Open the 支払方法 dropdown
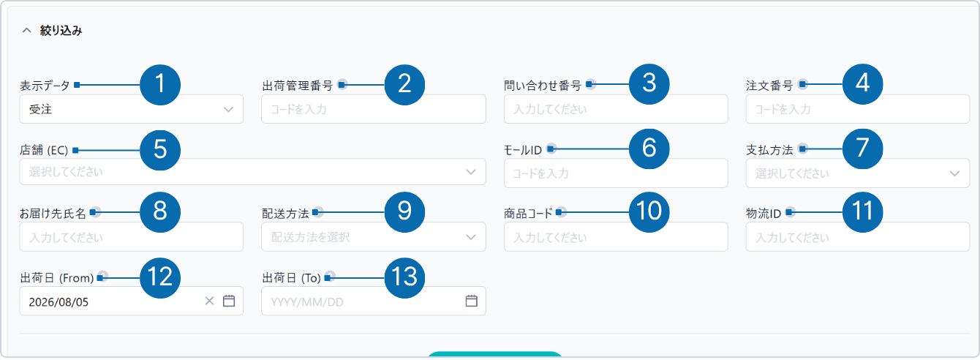The height and width of the screenshot is (360, 980). 858,173
